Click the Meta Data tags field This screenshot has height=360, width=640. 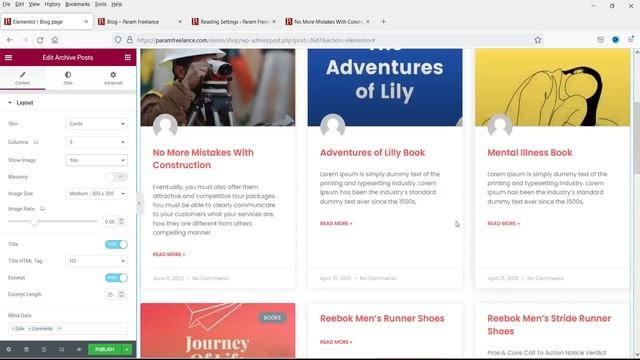(68, 329)
